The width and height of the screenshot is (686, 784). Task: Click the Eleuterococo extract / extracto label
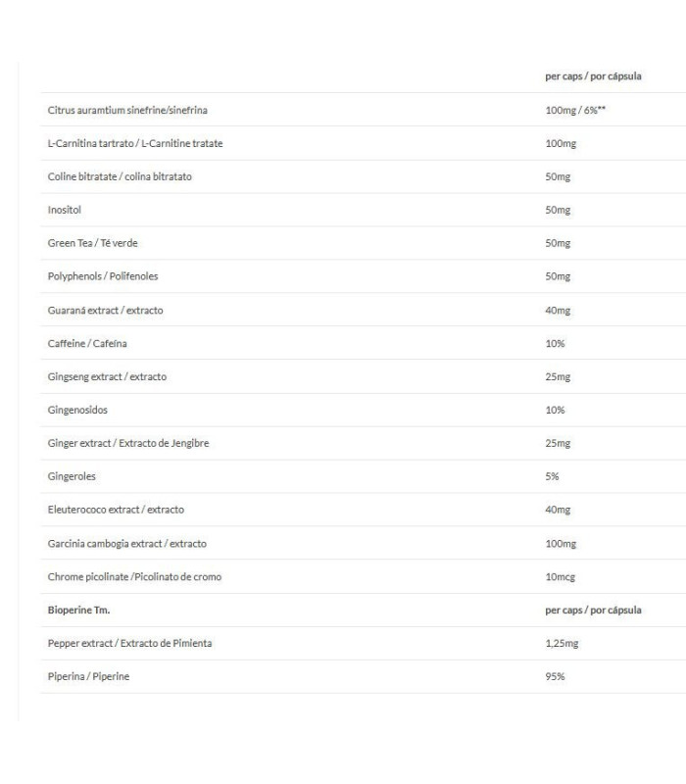point(116,510)
